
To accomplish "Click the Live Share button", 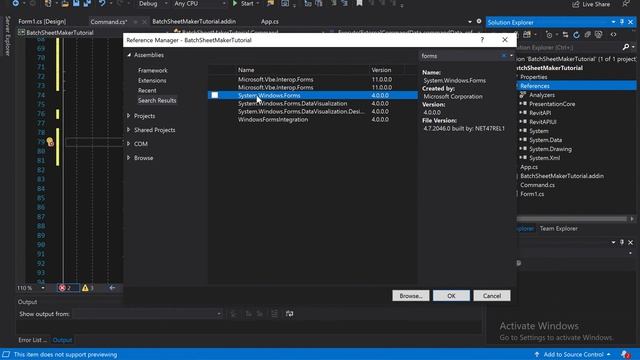I will click(591, 4).
